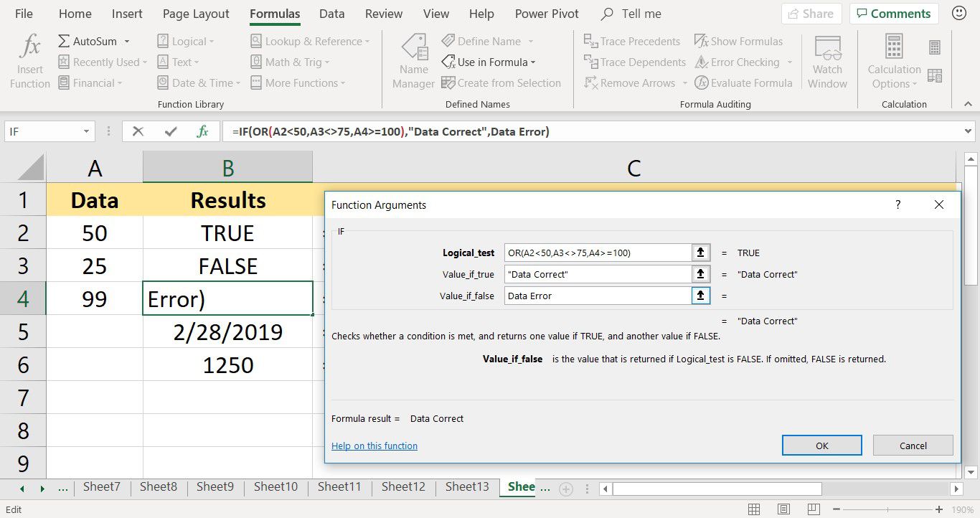Click the Share button
The image size is (980, 518).
811,14
